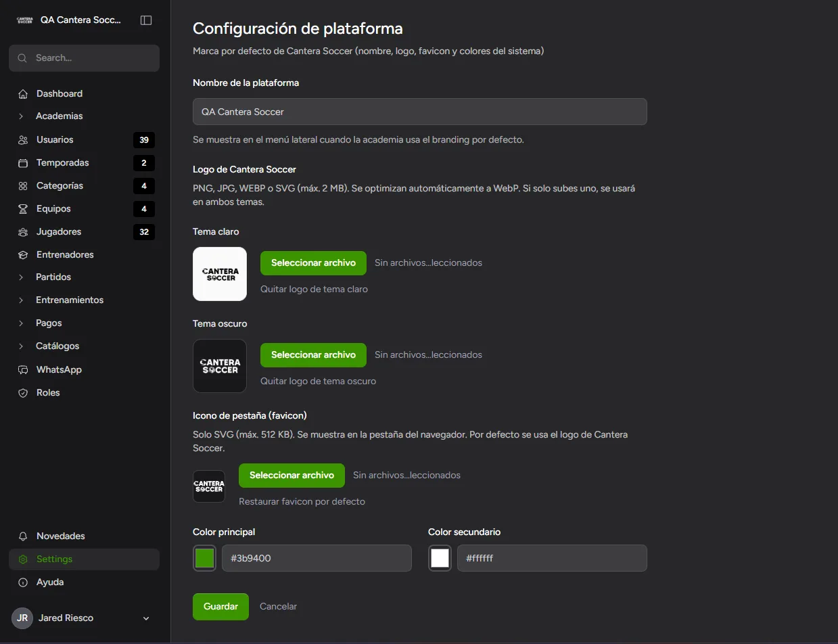Go to Usuarios in the sidebar
Screen dimensions: 838x644
(x=84, y=140)
